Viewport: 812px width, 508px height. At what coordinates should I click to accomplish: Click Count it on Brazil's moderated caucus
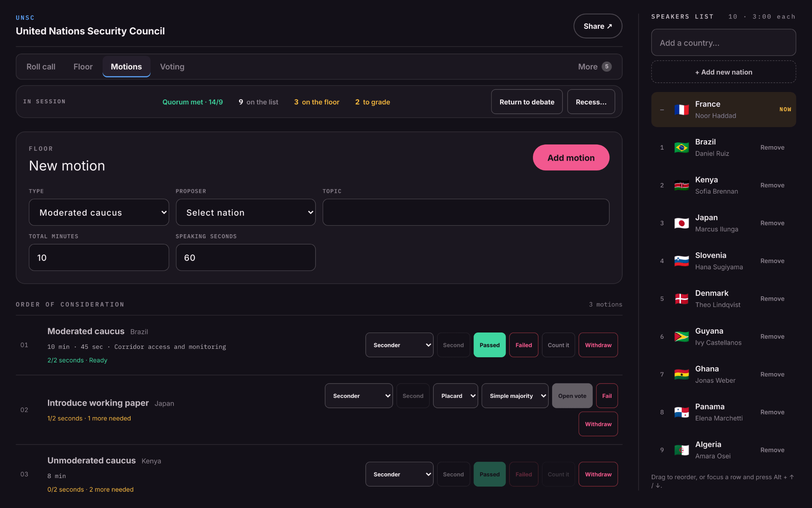pyautogui.click(x=558, y=345)
